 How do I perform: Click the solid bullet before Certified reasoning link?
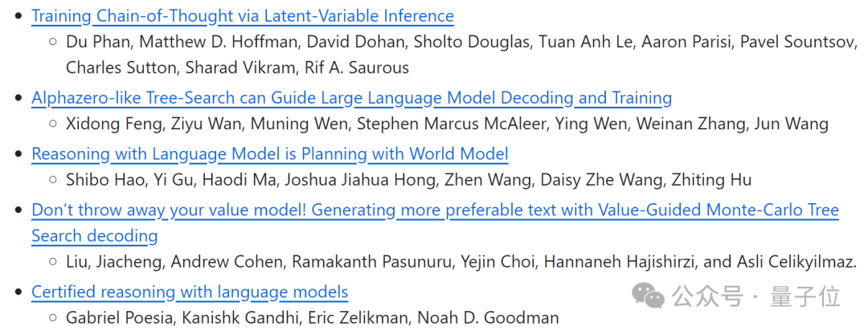(18, 292)
